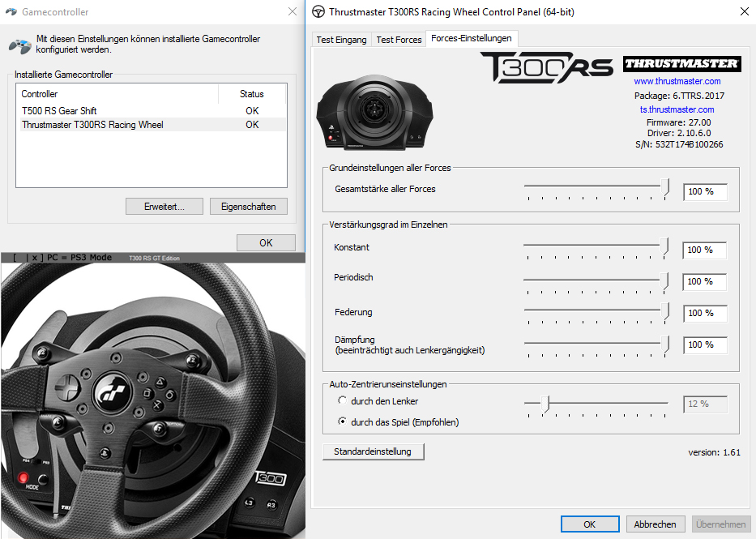Click the 'Driver: 2.10.6.0' text
Viewport: 756px width, 539px height.
[679, 133]
